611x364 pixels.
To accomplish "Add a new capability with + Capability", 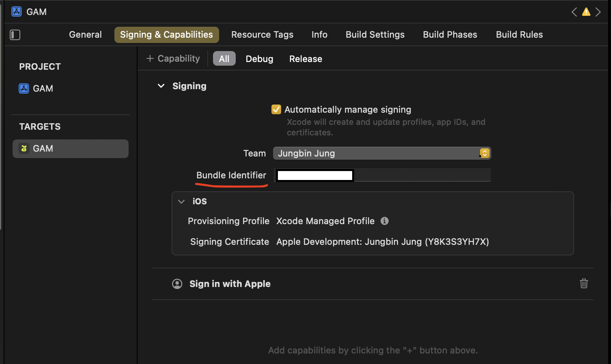I will pyautogui.click(x=173, y=59).
